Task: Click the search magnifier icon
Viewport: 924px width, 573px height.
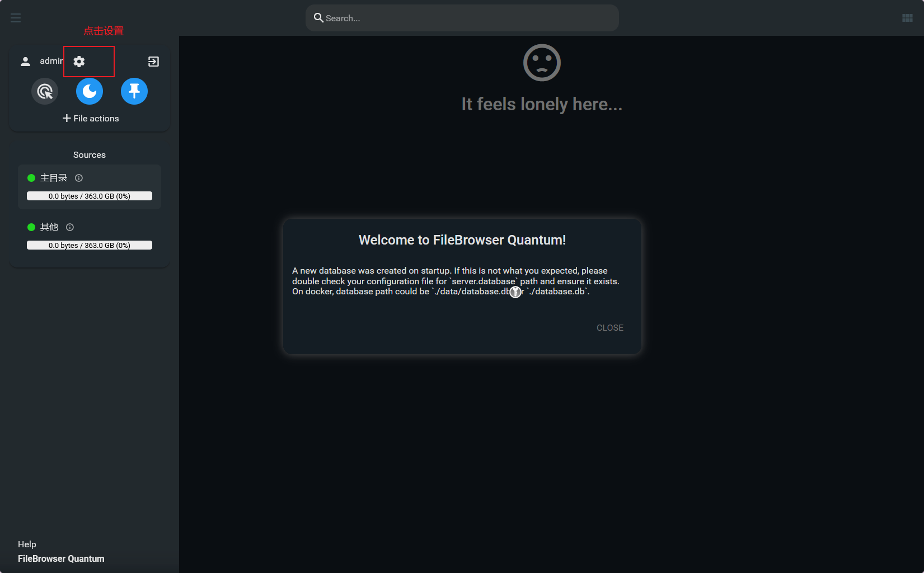Action: click(318, 18)
